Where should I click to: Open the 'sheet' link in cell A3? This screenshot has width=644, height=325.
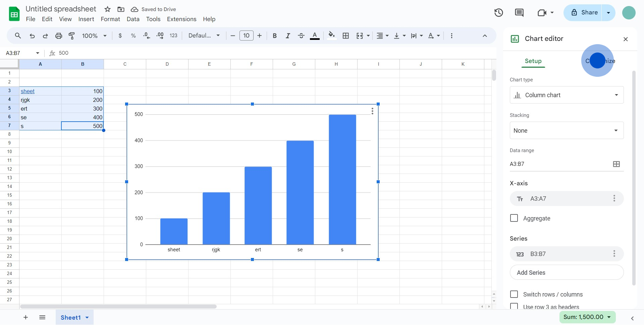tap(28, 91)
